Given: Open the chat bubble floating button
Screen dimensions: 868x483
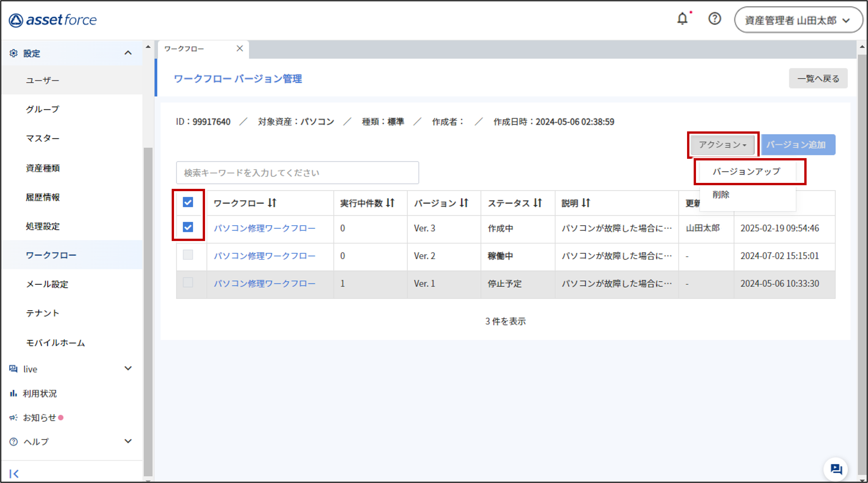Looking at the screenshot, I should tap(836, 469).
